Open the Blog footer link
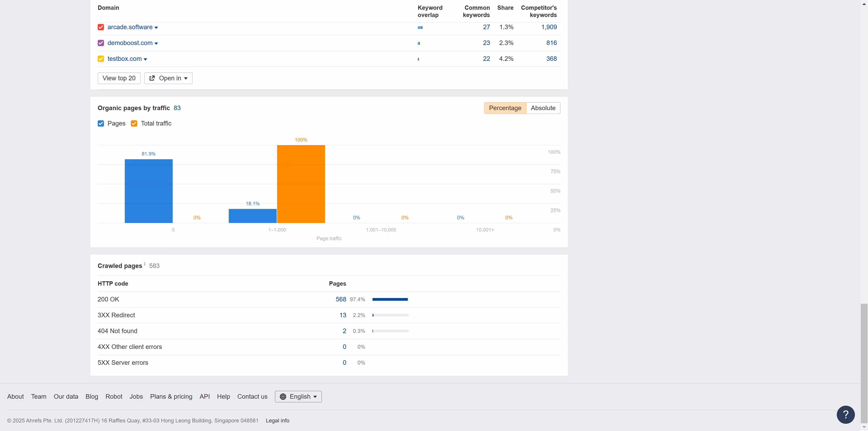The height and width of the screenshot is (431, 868). tap(91, 397)
